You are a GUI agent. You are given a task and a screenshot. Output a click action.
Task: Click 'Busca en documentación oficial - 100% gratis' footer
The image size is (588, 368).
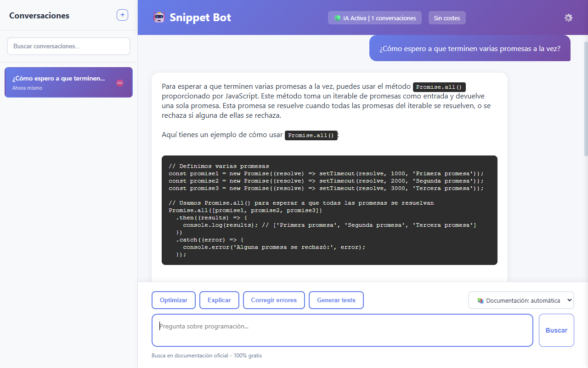tap(207, 356)
